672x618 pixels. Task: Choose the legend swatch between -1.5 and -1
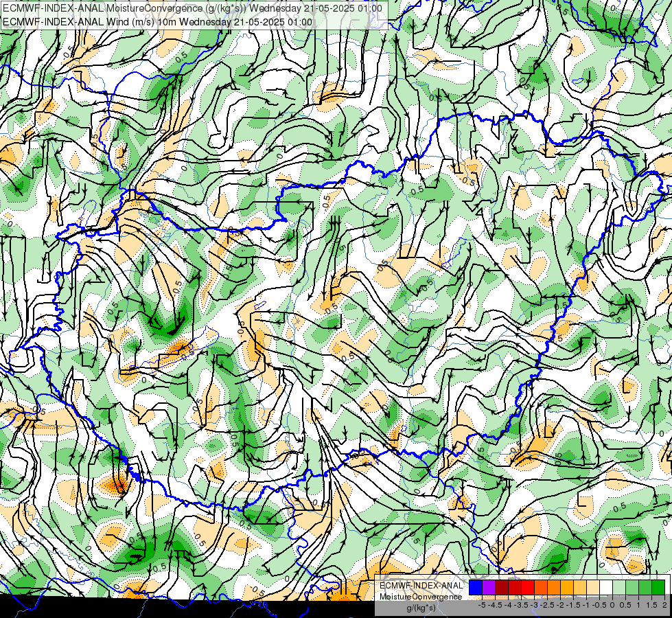pos(580,588)
